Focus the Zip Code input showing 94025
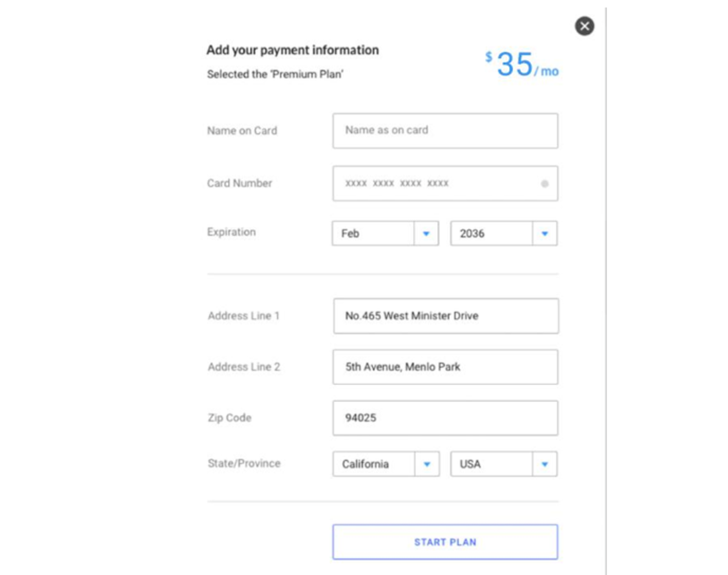Viewport: 728px width, 575px height. (x=445, y=418)
